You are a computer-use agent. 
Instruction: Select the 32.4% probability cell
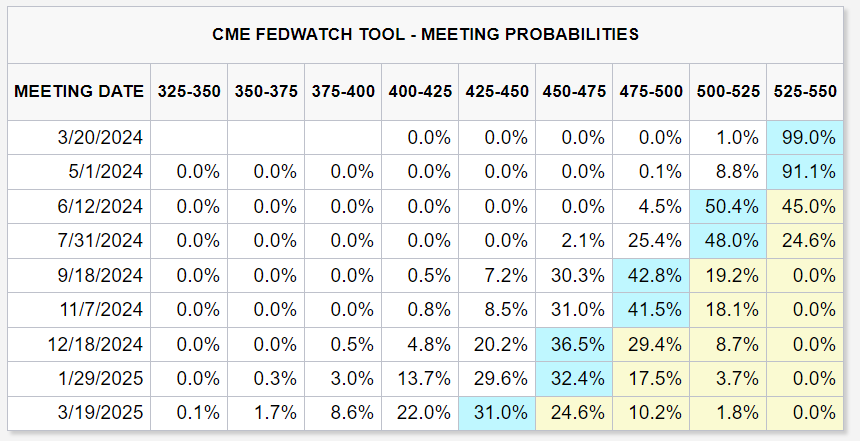(575, 377)
